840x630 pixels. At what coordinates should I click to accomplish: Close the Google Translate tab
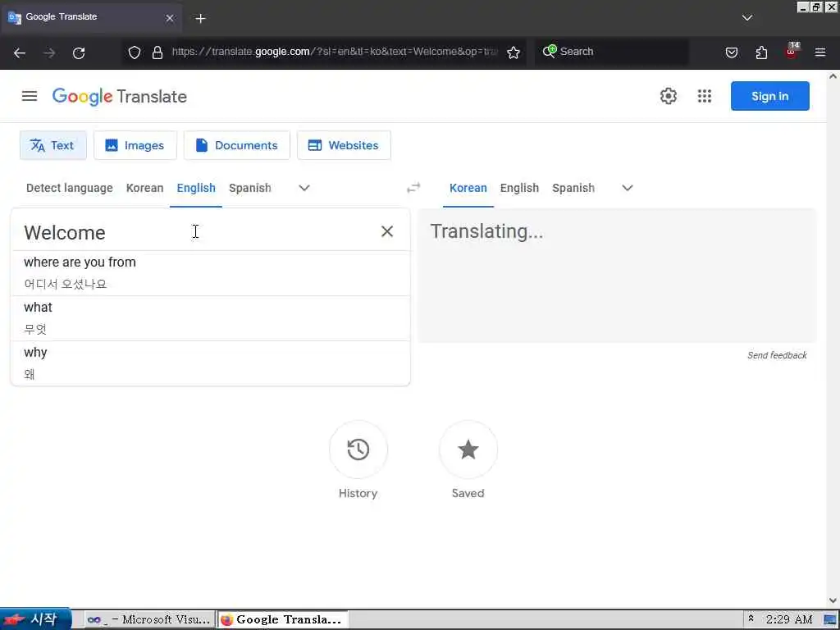click(x=169, y=18)
